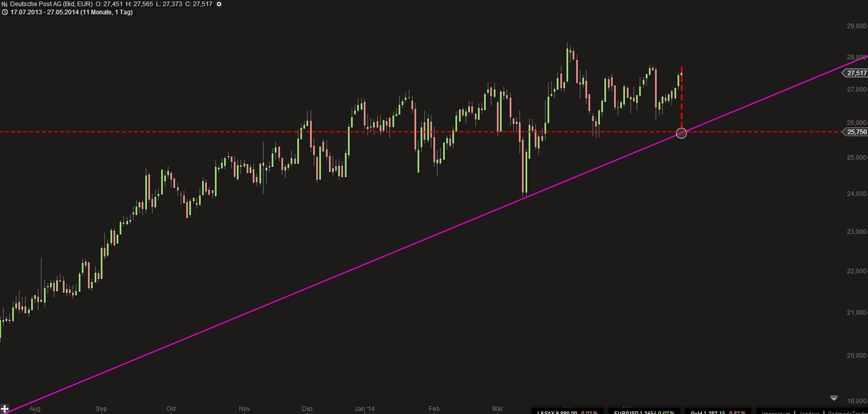Click the Jan '14 label on time axis
The image size is (868, 414).
(x=364, y=408)
